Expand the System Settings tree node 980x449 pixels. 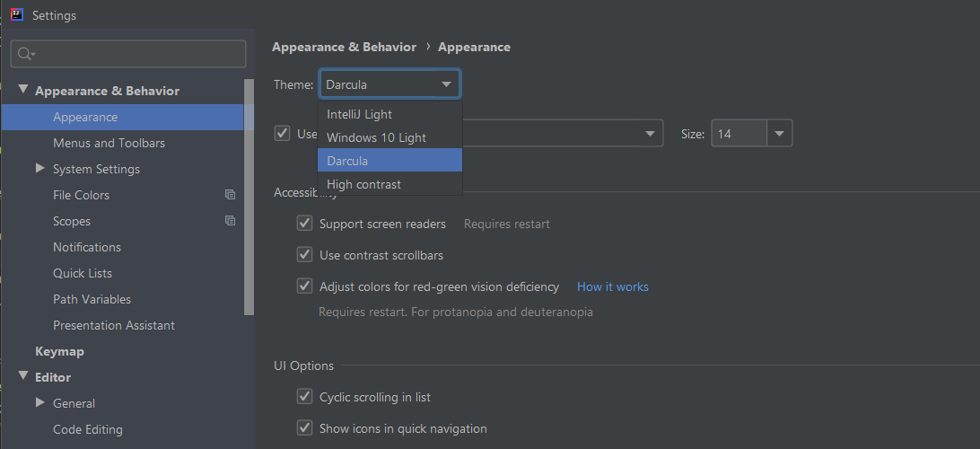(40, 168)
